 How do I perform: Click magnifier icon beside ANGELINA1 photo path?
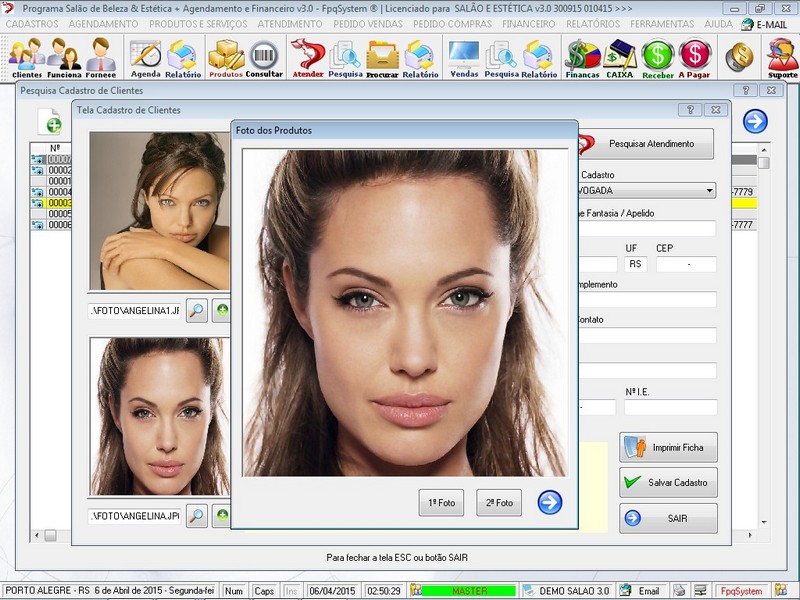click(196, 311)
